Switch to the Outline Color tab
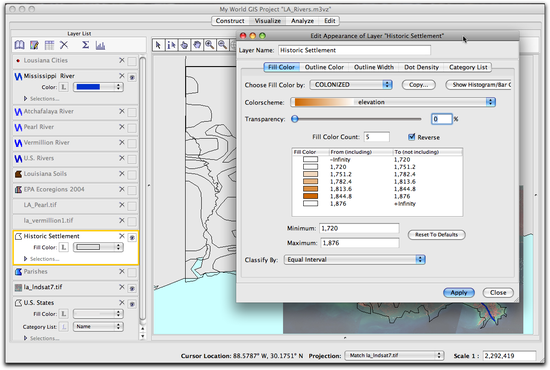This screenshot has width=550, height=370. pos(324,67)
